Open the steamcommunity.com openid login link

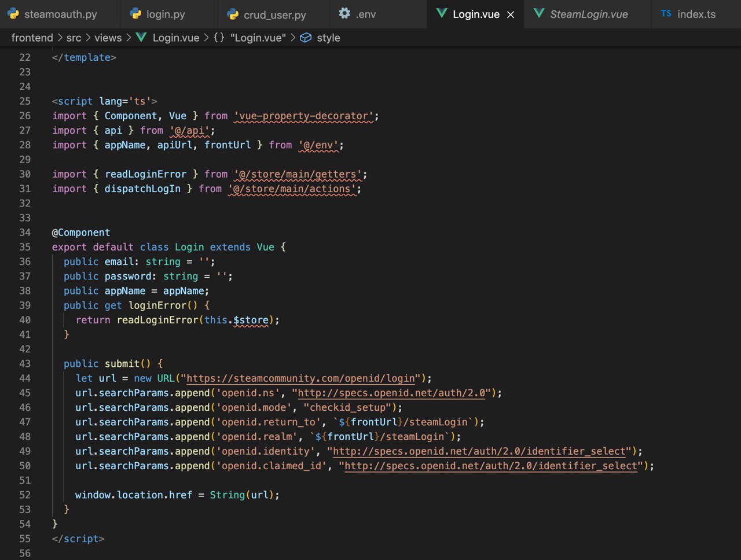[x=301, y=378]
